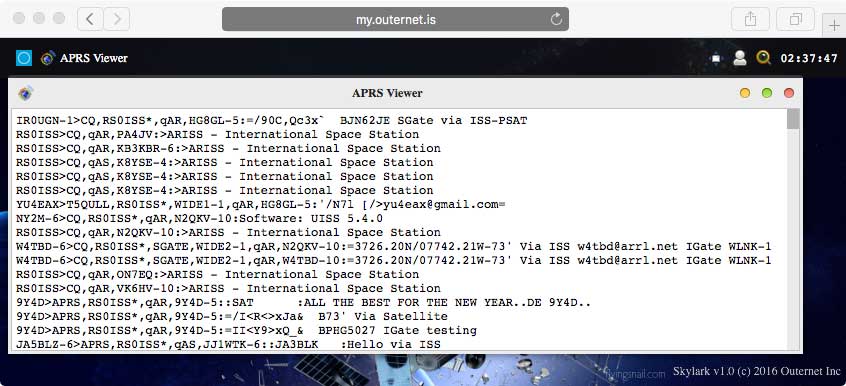Click the APRS Viewer window title icon
This screenshot has width=846, height=386.
pyautogui.click(x=25, y=93)
